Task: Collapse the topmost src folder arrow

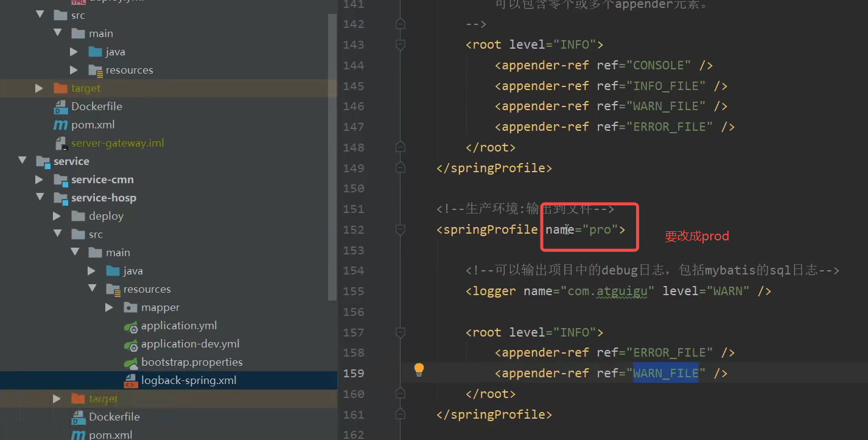Action: click(x=40, y=15)
